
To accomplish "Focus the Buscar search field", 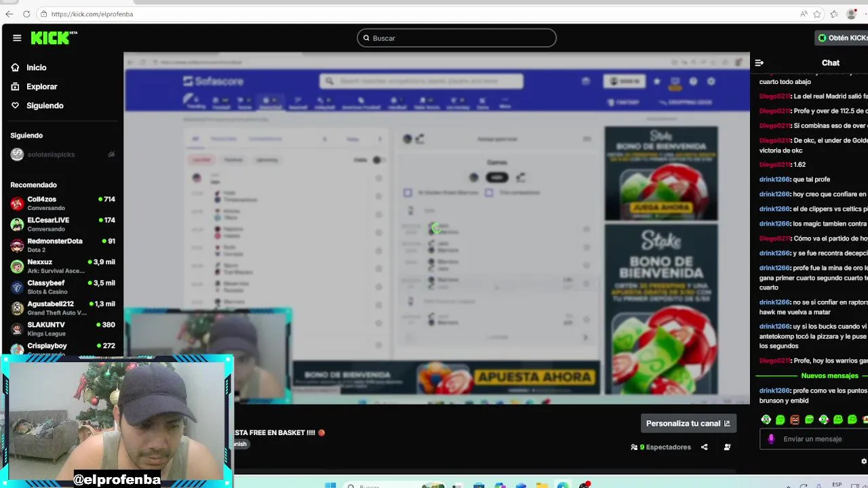I will pos(456,38).
